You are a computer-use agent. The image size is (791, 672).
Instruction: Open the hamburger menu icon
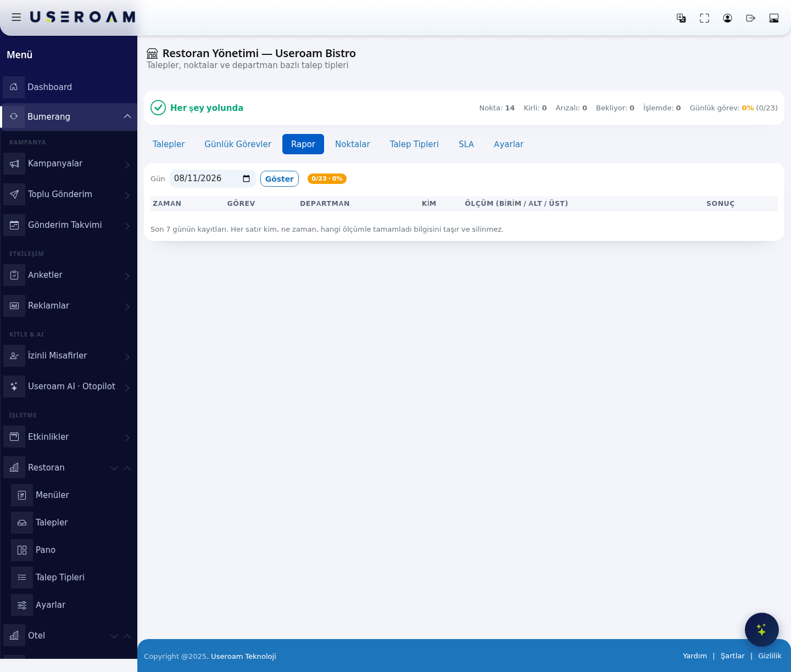(16, 18)
